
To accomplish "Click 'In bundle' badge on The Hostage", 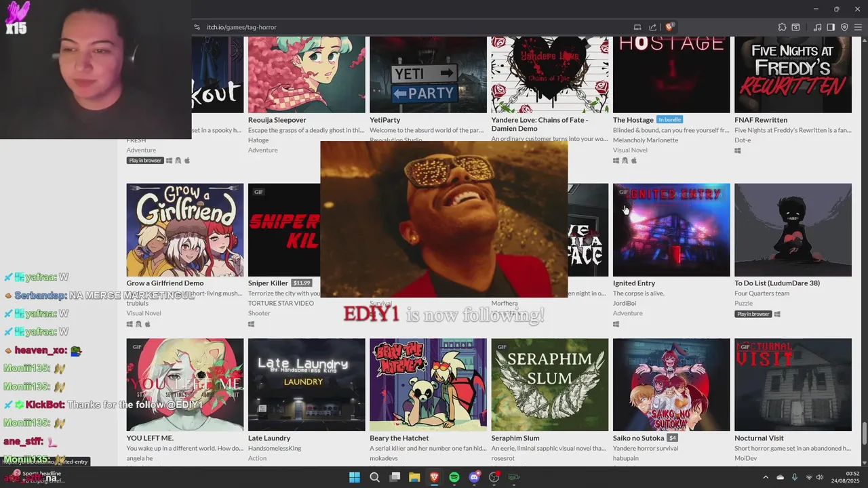I will click(x=670, y=120).
